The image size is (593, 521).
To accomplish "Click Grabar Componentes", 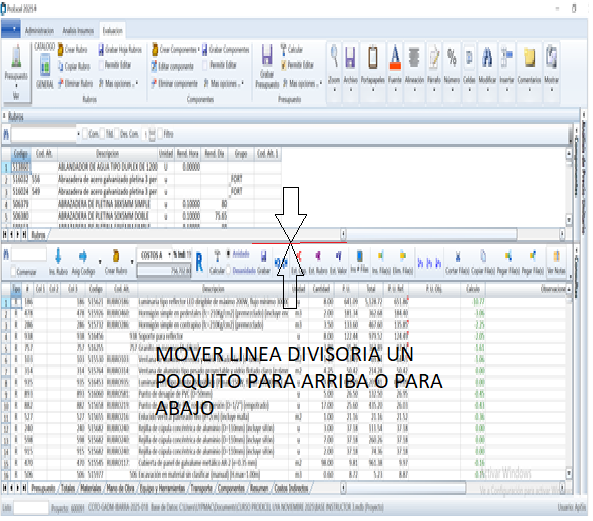I will click(225, 49).
